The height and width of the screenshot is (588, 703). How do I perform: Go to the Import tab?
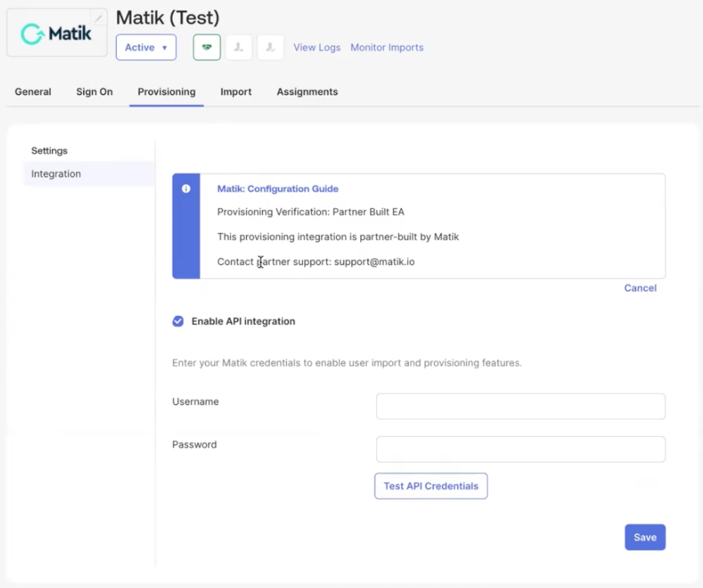pyautogui.click(x=236, y=92)
